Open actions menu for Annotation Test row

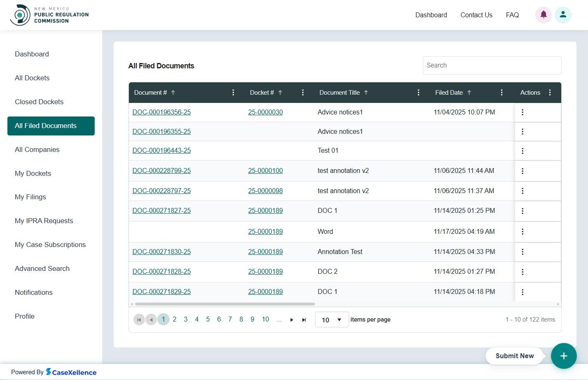523,252
